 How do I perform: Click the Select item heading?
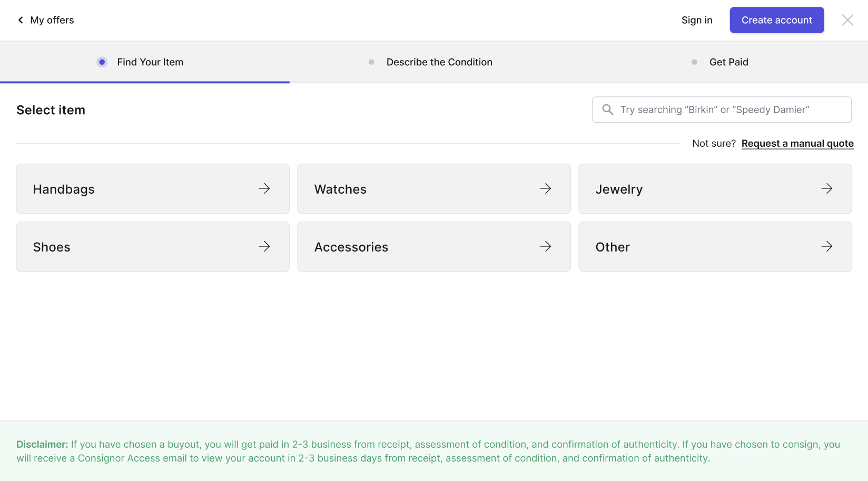[x=51, y=110]
